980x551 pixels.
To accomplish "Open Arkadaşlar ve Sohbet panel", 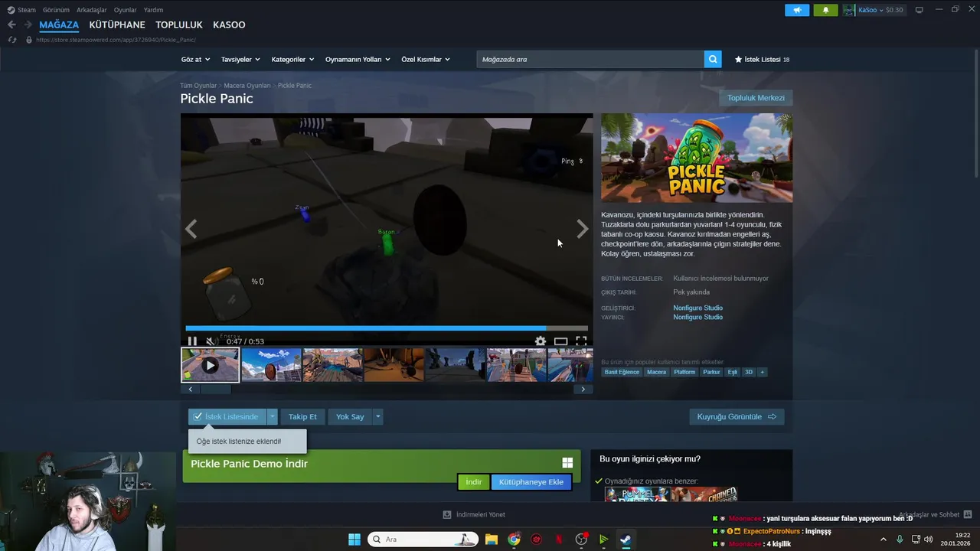I will coord(935,514).
